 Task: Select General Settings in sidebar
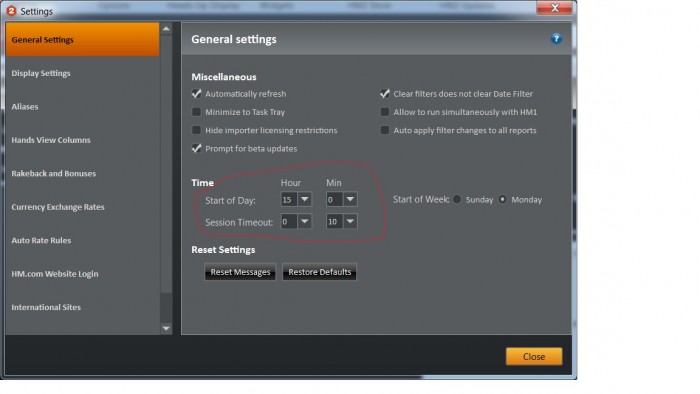83,40
